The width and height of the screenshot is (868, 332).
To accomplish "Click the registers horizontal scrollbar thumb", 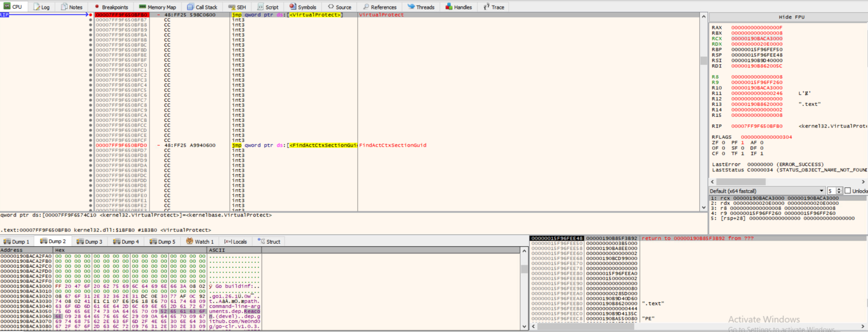I will [741, 182].
